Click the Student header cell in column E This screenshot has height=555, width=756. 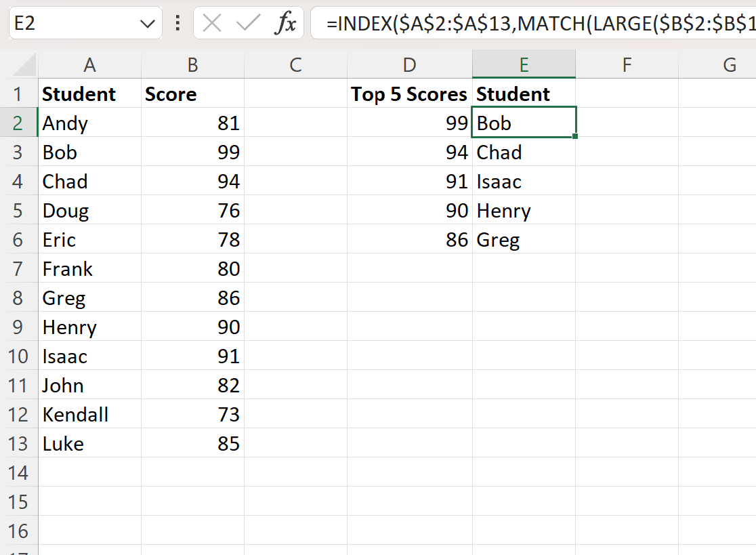point(524,94)
